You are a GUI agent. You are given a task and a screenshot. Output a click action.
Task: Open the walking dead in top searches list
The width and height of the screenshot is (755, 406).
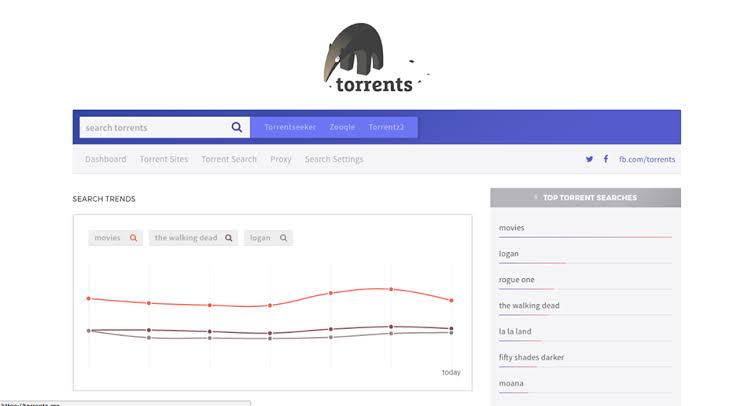pos(529,305)
